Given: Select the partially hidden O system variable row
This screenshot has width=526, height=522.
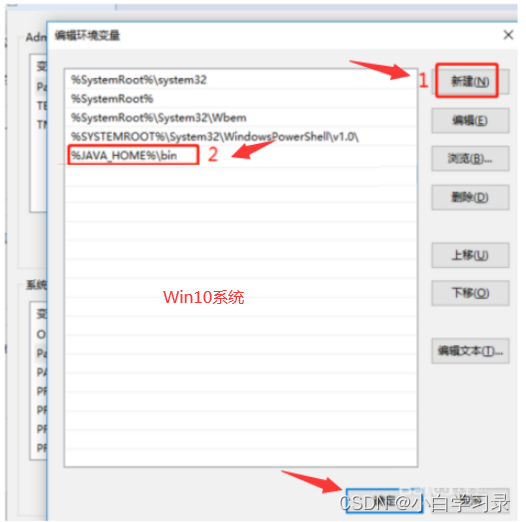Looking at the screenshot, I should 41,334.
